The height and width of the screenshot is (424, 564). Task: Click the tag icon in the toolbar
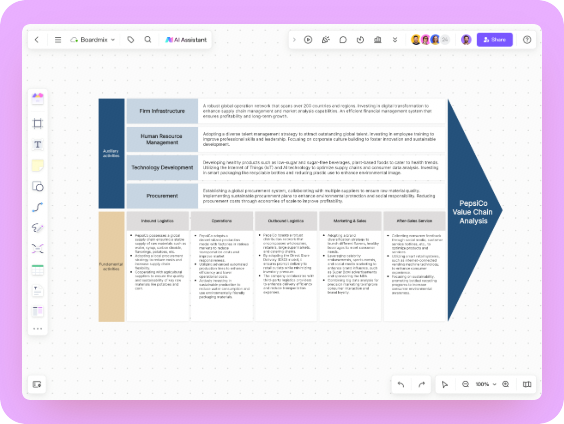pyautogui.click(x=131, y=40)
